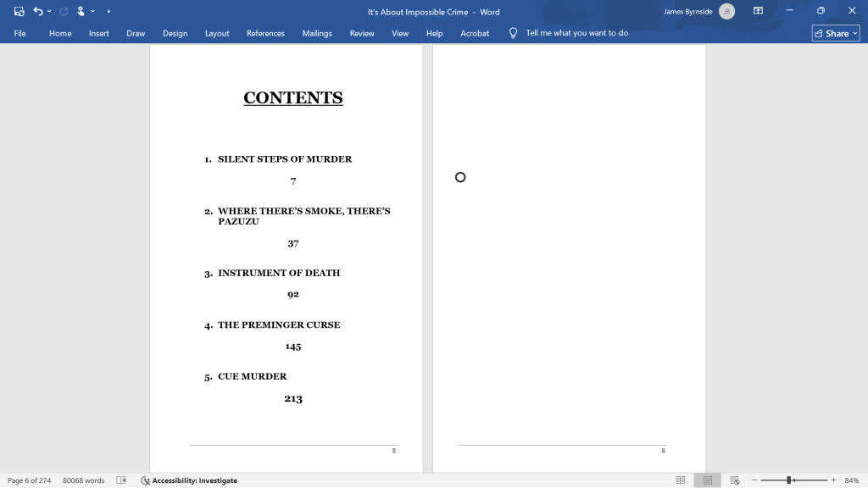Expand the Undo history dropdown arrow
The image size is (868, 488).
(x=50, y=12)
